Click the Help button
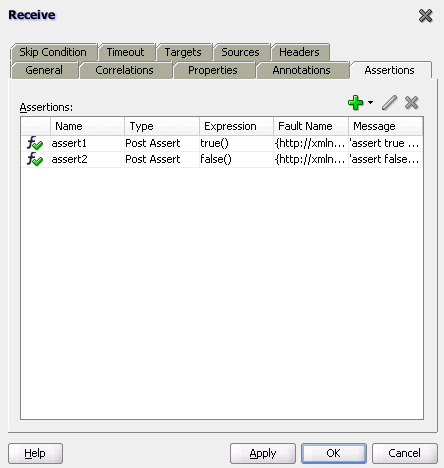444x468 pixels. (35, 453)
